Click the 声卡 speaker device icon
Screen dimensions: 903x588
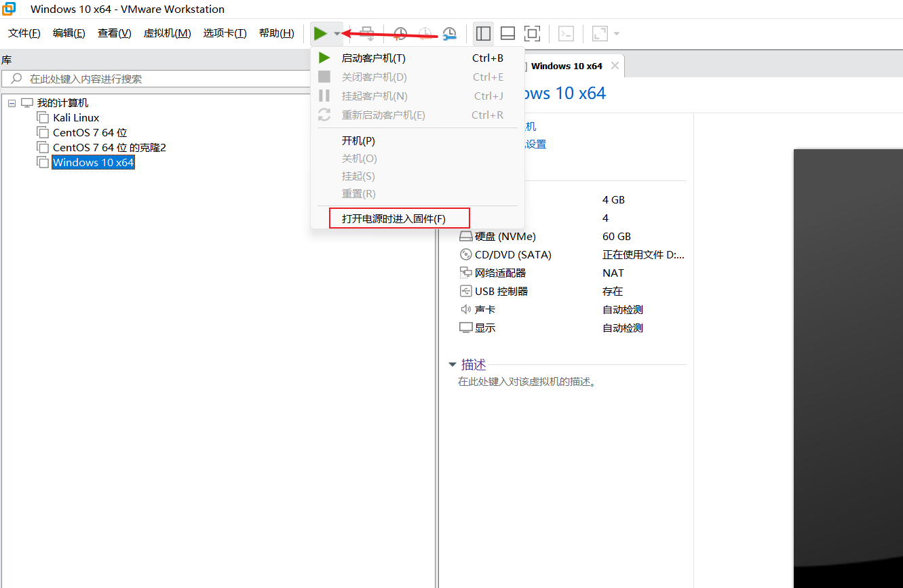point(465,309)
